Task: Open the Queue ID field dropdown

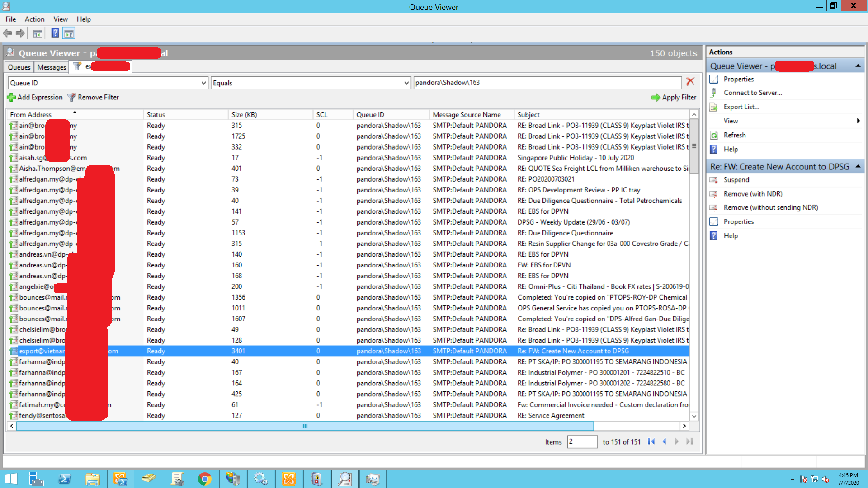Action: coord(203,83)
